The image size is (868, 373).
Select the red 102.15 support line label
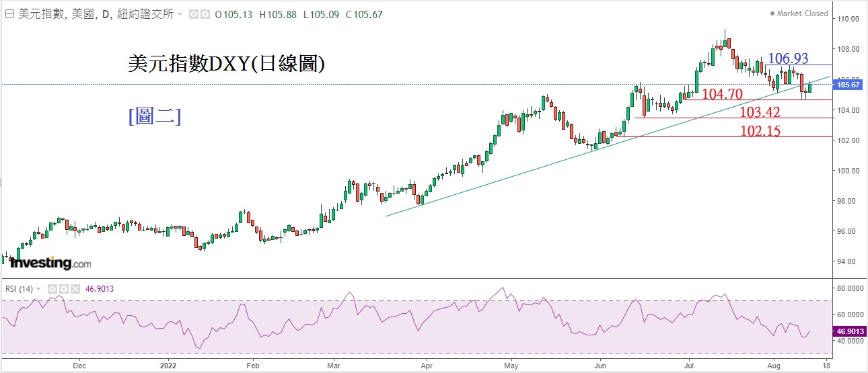(760, 132)
